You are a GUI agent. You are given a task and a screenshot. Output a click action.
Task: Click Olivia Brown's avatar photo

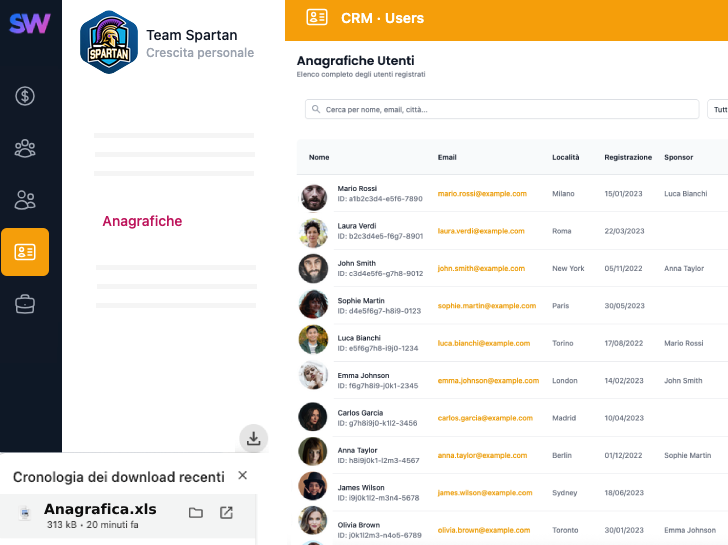pos(313,520)
